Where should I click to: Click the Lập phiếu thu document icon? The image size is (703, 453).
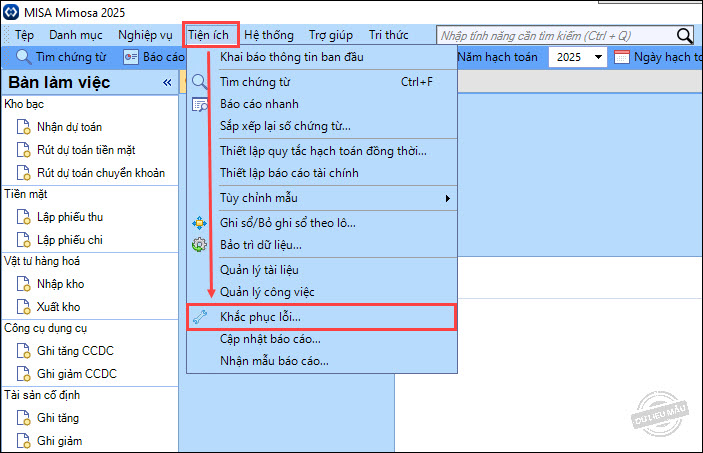23,217
